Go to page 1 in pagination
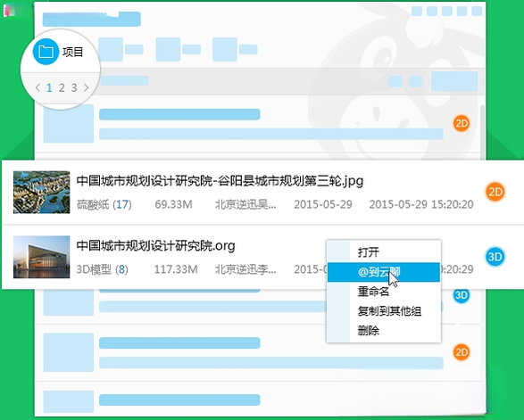This screenshot has width=524, height=420. 49,87
